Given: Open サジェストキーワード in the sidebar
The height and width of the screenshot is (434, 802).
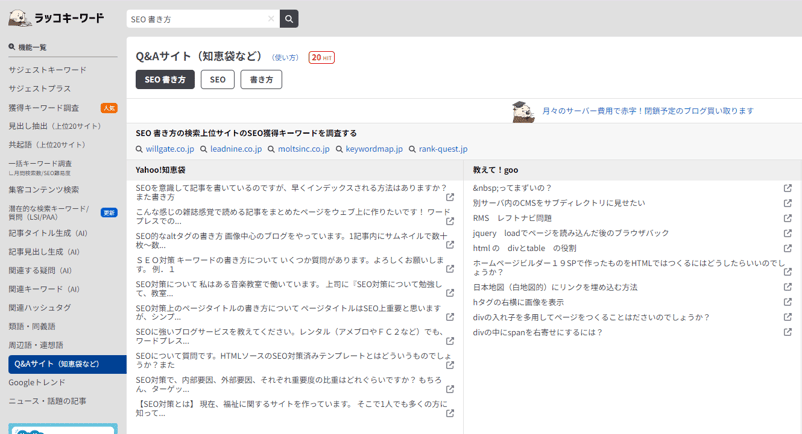Looking at the screenshot, I should (47, 70).
